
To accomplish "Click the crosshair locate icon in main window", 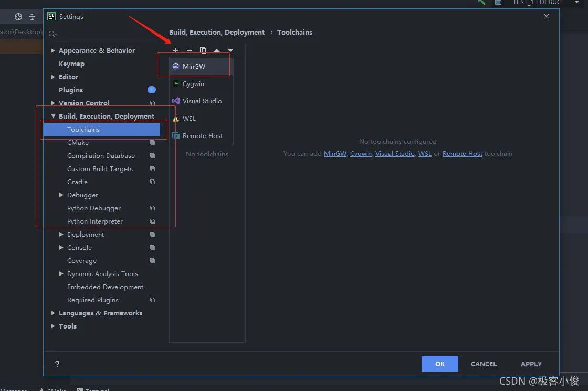I will (x=18, y=17).
